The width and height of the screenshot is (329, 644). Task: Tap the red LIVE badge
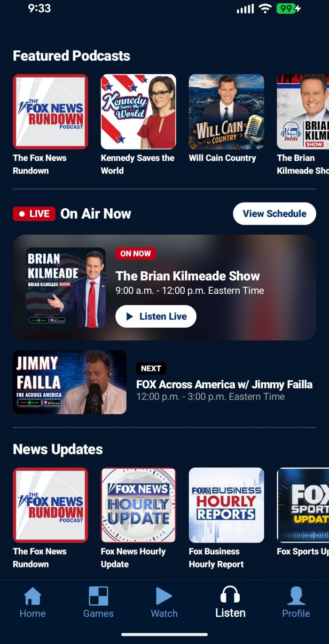click(x=34, y=214)
